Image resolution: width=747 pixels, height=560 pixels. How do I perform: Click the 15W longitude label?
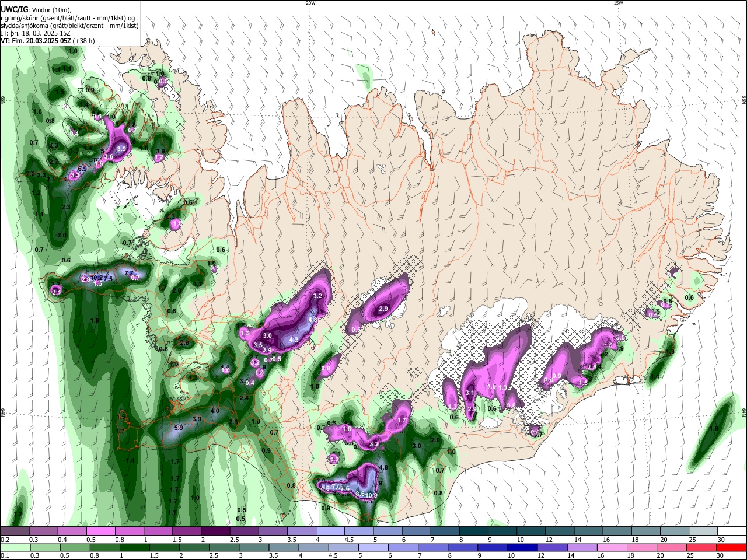pos(618,3)
